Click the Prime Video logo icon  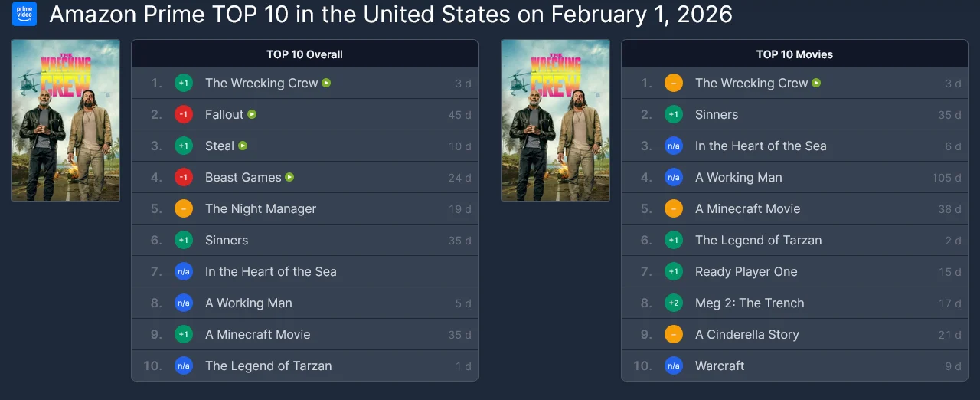(x=24, y=14)
